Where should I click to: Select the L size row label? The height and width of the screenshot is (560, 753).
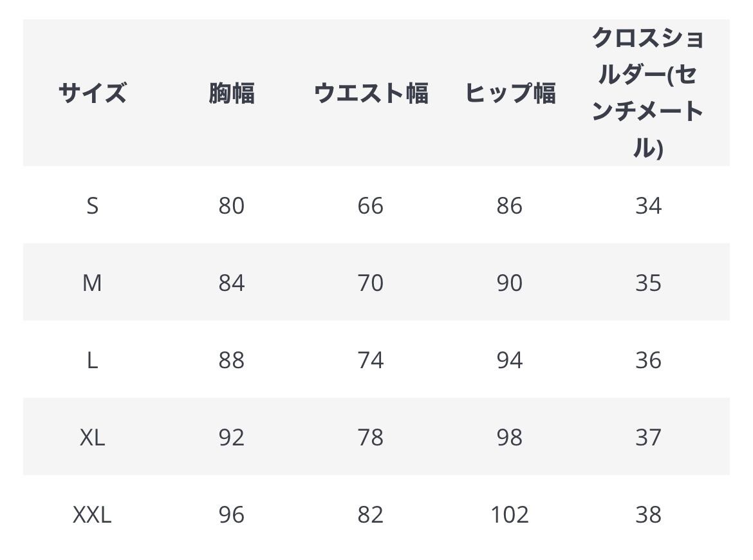coord(92,360)
